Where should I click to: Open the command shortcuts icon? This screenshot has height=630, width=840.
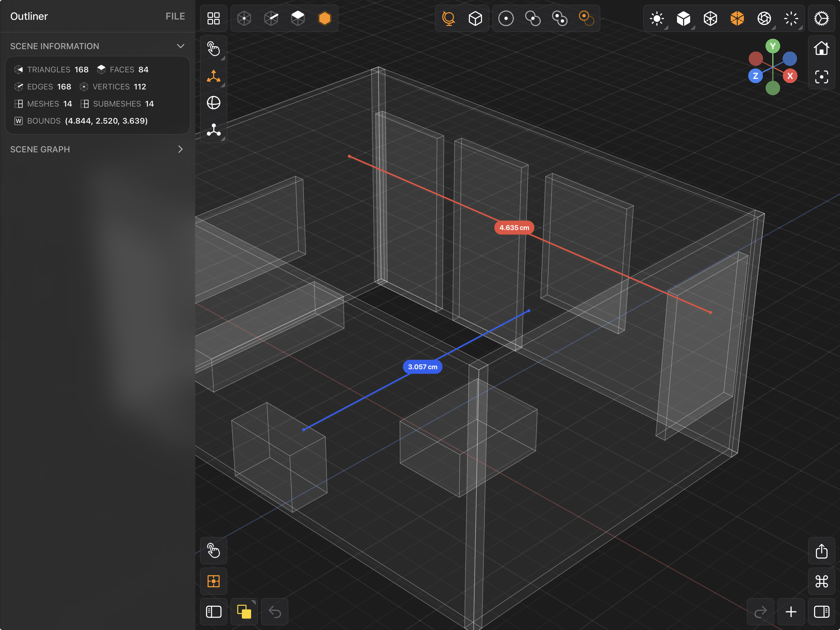point(821,581)
